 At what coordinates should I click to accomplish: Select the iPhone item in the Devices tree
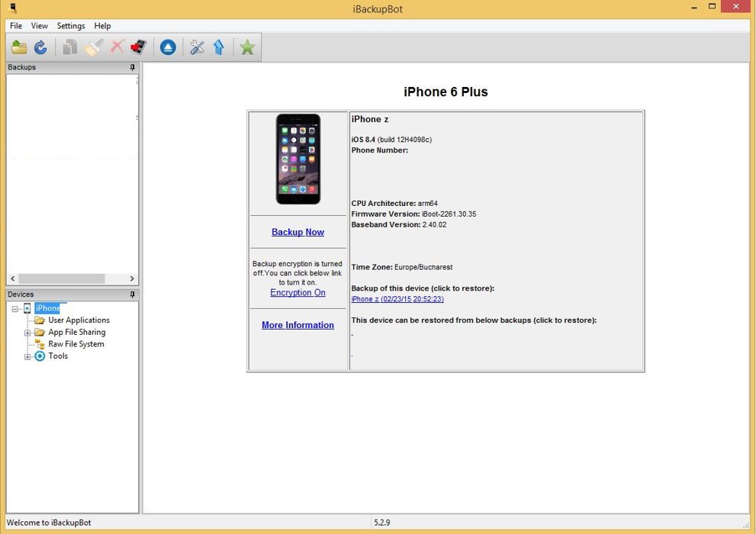point(47,308)
